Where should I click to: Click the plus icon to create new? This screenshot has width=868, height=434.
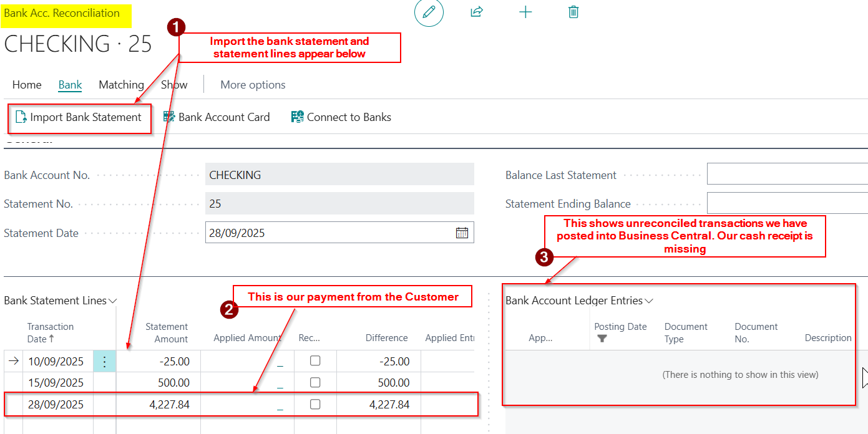[525, 12]
